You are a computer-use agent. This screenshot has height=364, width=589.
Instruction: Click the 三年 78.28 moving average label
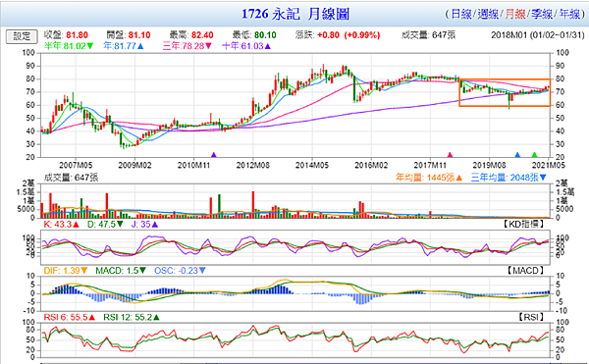(187, 46)
